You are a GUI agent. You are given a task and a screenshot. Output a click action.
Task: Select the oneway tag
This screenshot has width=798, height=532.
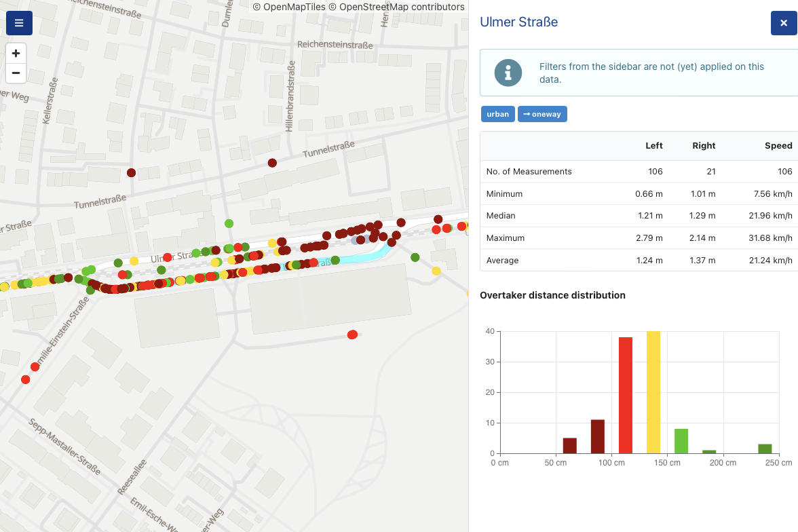point(542,114)
